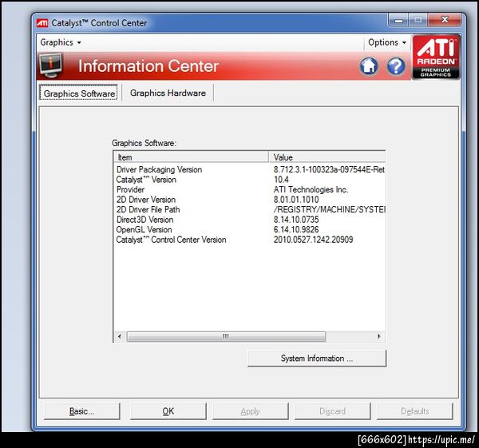
Task: Select the Provider row
Action: pos(249,190)
